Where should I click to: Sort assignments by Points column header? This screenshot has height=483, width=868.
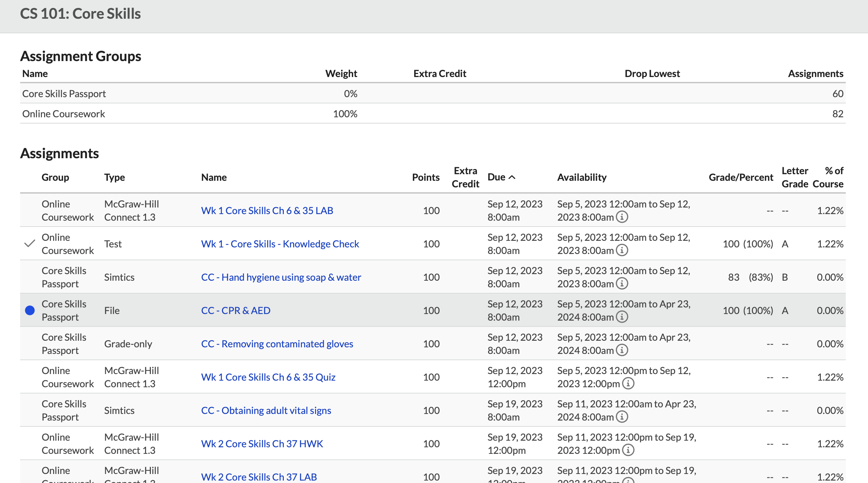[x=425, y=177]
